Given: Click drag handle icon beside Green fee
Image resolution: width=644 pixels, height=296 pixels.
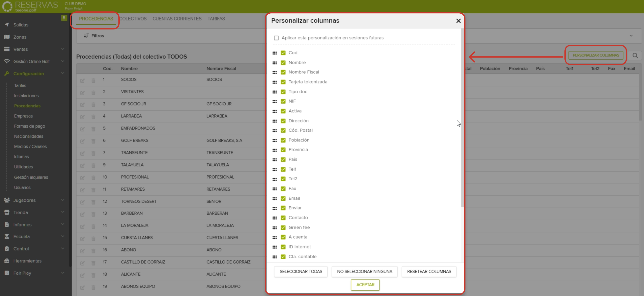Looking at the screenshot, I should [275, 228].
